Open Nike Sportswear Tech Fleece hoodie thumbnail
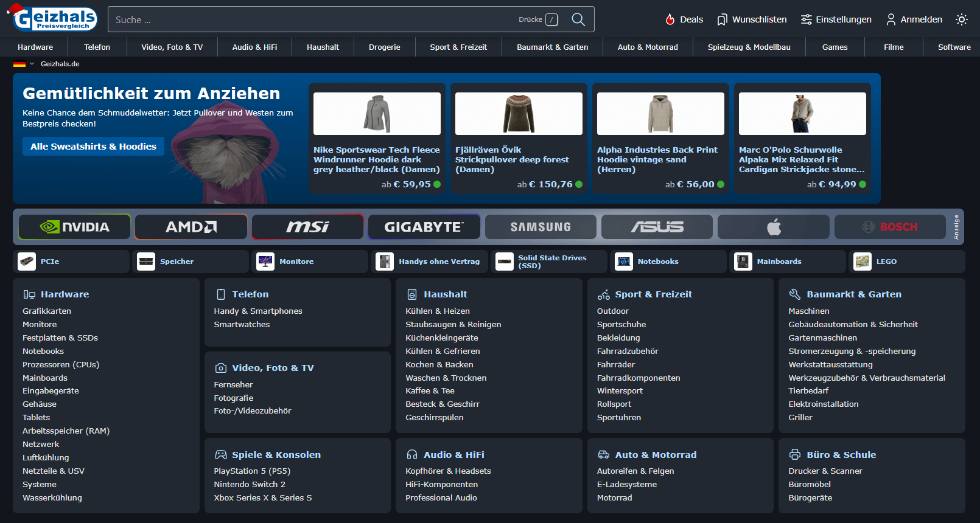 [377, 114]
